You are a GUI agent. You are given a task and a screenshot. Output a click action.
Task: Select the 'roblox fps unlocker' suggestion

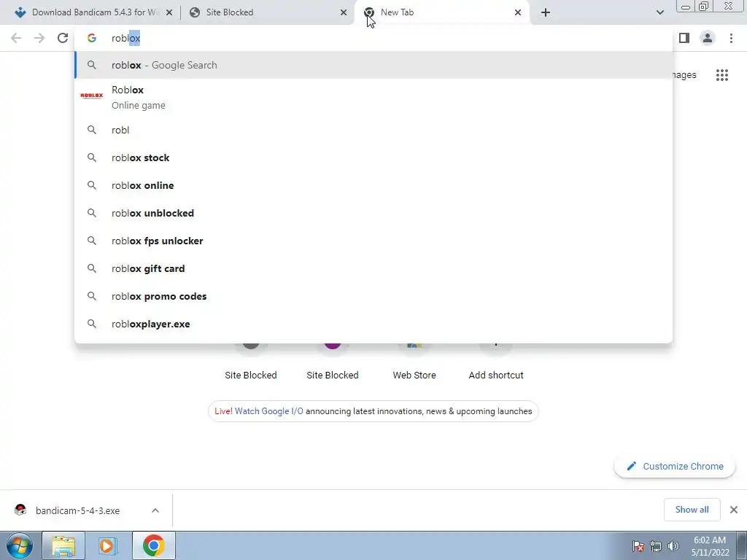tap(373, 241)
